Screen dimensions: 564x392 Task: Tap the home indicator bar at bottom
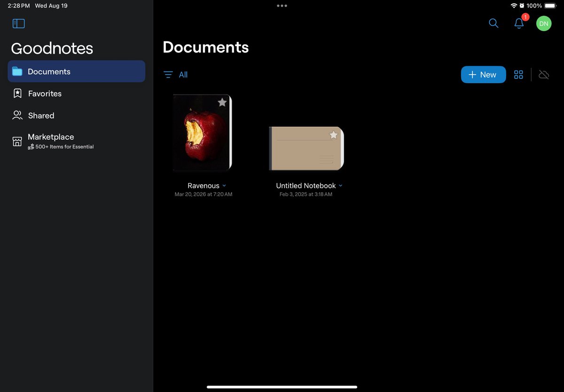point(282,387)
